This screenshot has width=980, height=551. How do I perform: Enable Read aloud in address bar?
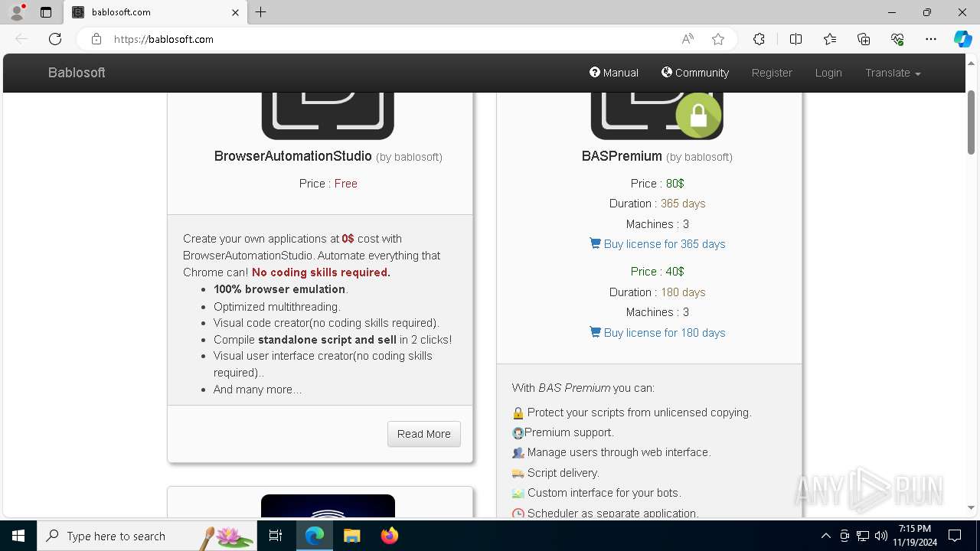(x=688, y=39)
